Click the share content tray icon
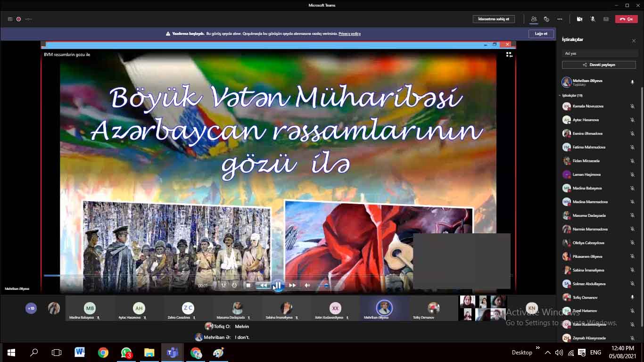644x362 pixels. point(606,19)
